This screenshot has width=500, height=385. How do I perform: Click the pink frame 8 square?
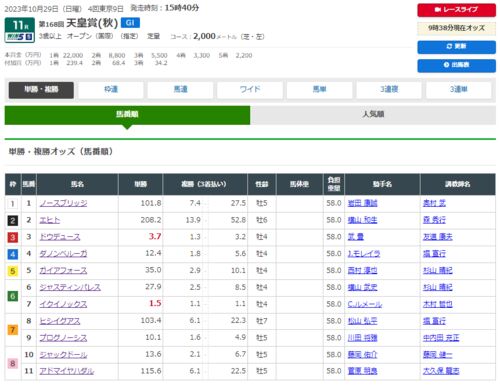13,363
